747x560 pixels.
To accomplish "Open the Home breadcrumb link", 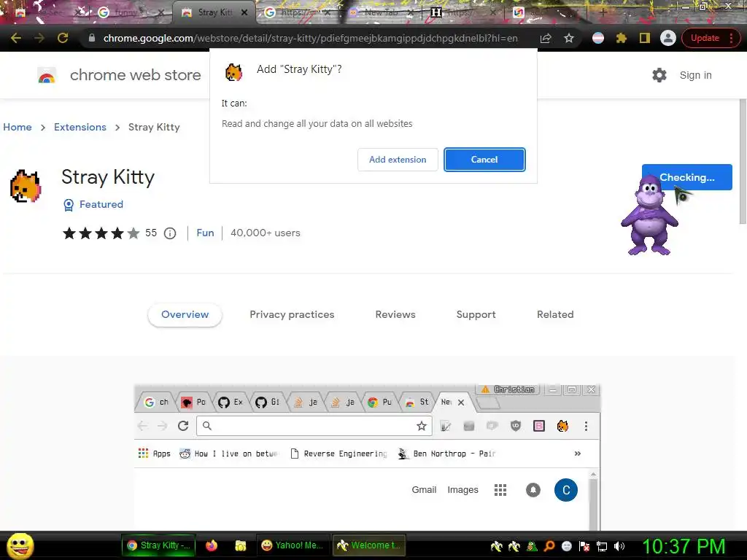I will point(18,127).
